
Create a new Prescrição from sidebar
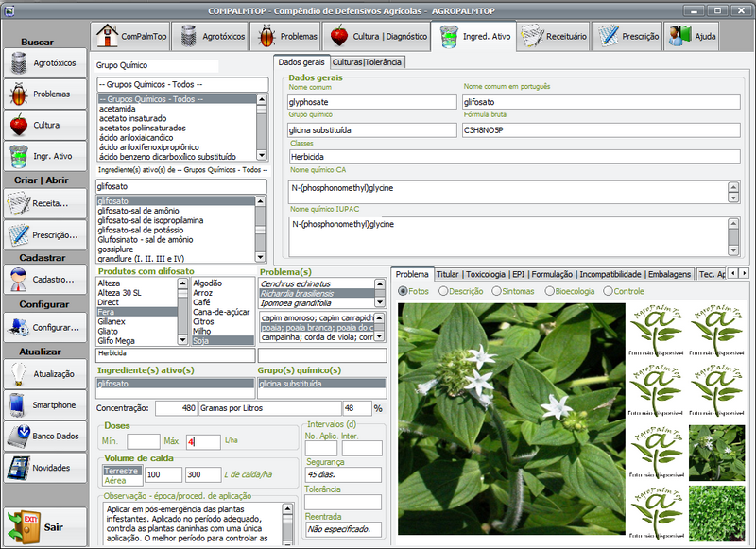tap(44, 235)
